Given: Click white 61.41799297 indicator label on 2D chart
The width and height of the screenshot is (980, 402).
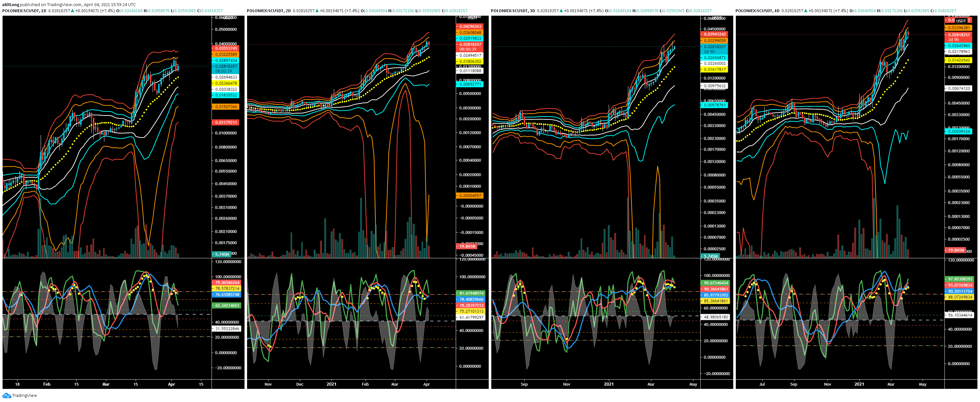Looking at the screenshot, I should coord(470,317).
